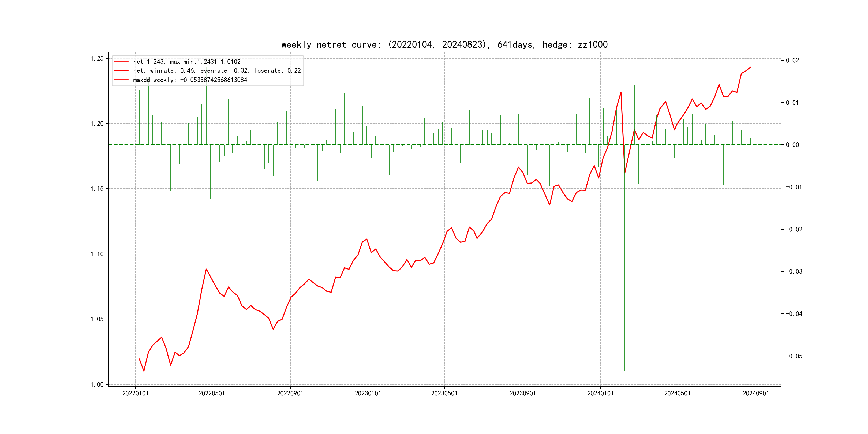Click the bottom of the tallest green drawdown bar
868x434 pixels.
click(x=624, y=370)
